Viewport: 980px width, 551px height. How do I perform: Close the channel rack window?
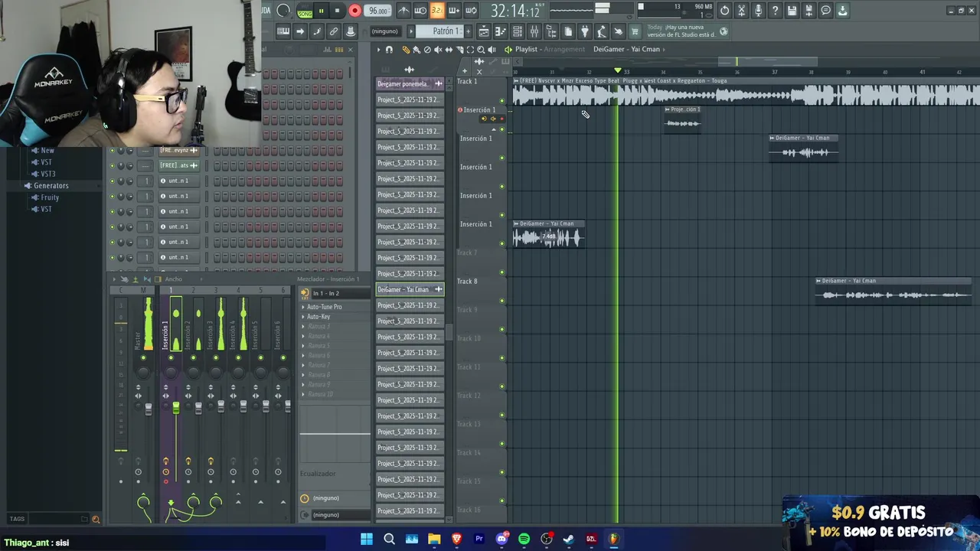click(351, 50)
